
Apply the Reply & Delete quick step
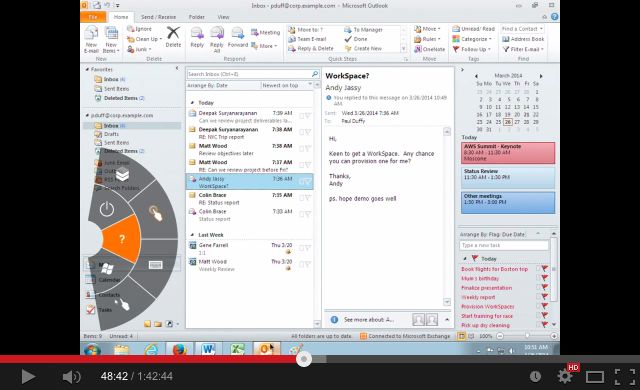[311, 49]
